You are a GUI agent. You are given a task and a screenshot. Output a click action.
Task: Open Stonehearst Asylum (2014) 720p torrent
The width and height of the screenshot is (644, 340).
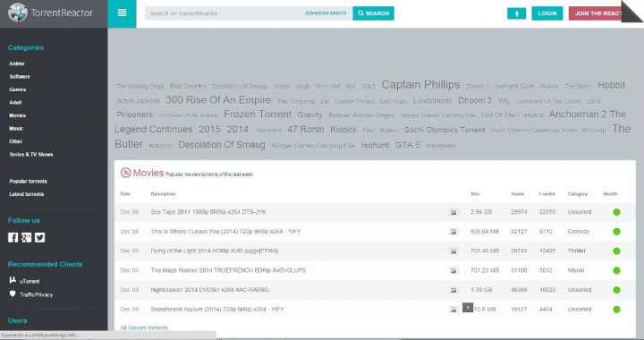(217, 309)
